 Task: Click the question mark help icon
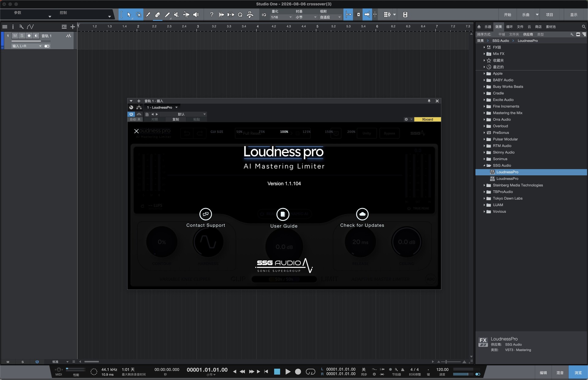coord(211,14)
